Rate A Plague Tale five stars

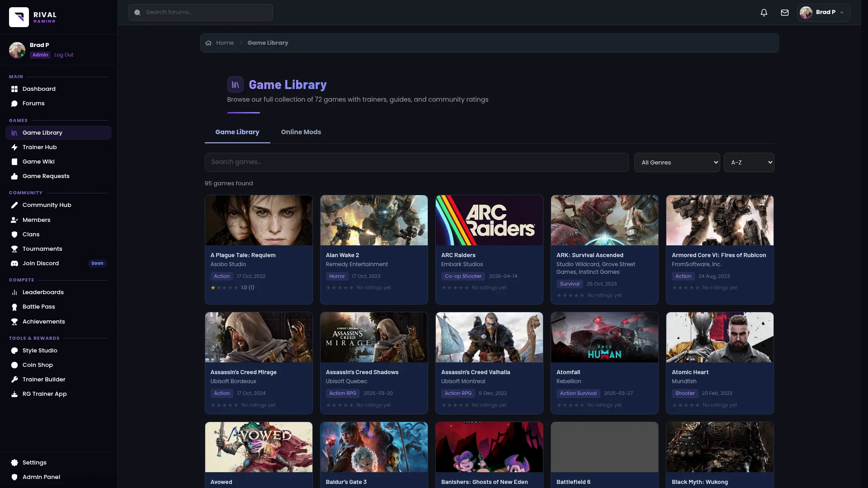pyautogui.click(x=236, y=288)
